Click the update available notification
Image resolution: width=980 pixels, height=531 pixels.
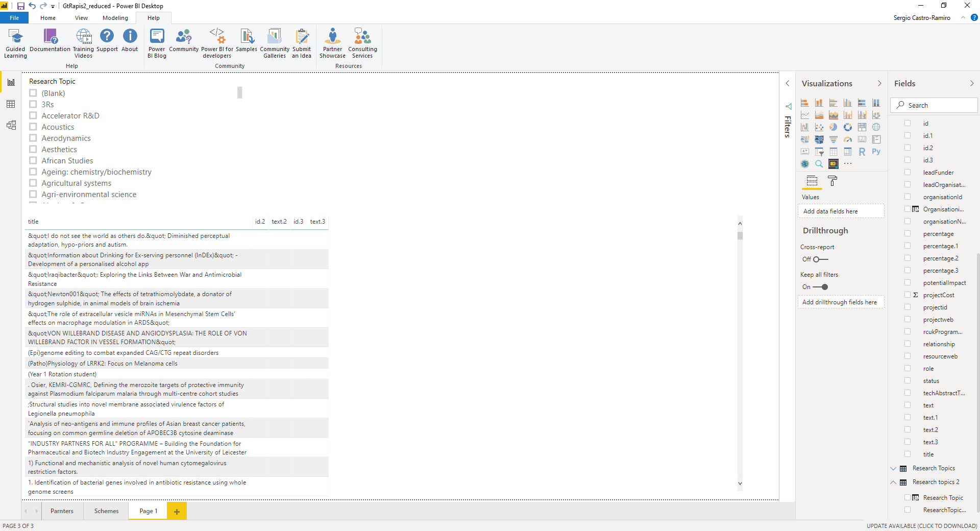click(x=922, y=526)
